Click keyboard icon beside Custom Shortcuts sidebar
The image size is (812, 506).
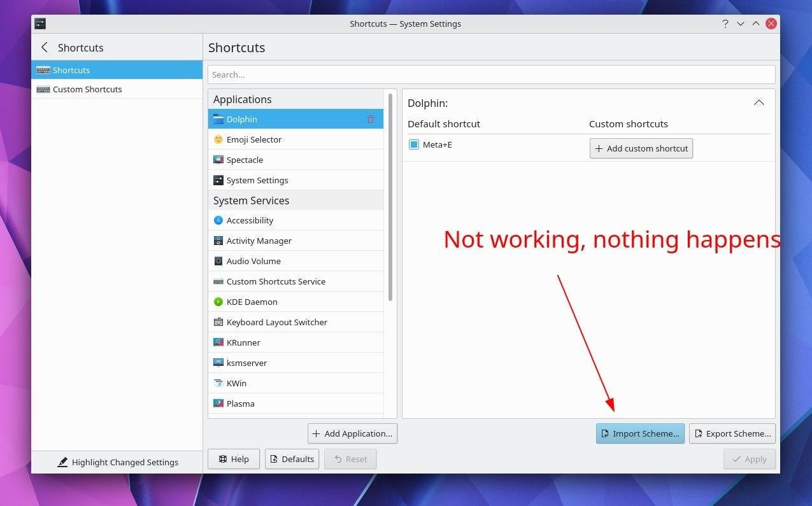coord(43,89)
